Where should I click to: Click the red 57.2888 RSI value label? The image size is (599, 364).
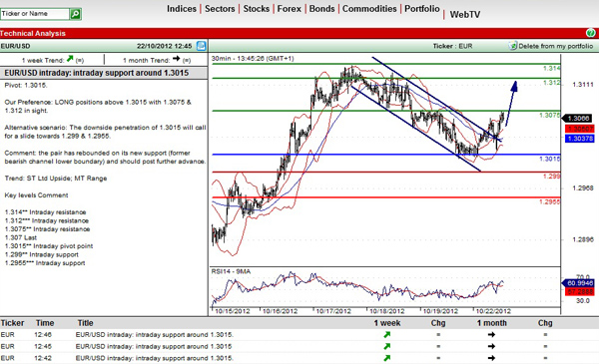point(580,292)
